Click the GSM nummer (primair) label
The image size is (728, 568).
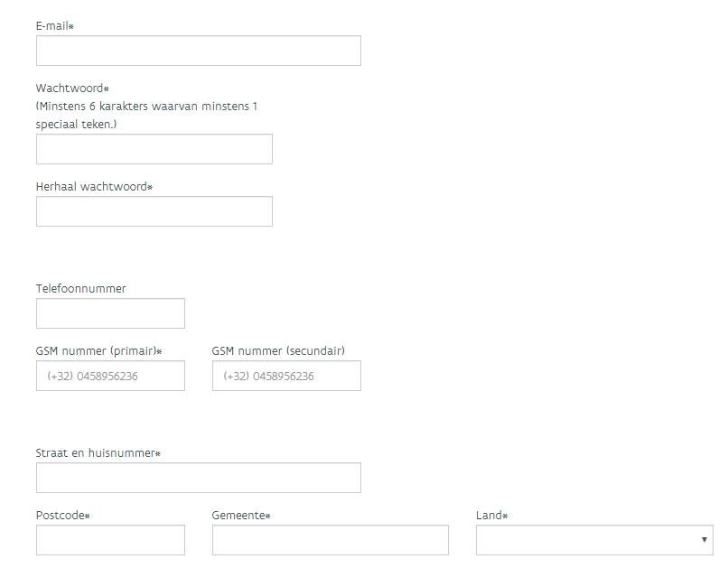98,351
